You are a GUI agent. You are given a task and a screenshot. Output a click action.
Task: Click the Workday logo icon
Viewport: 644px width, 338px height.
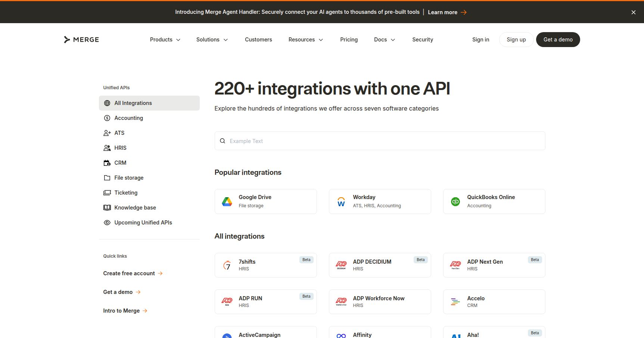(341, 202)
